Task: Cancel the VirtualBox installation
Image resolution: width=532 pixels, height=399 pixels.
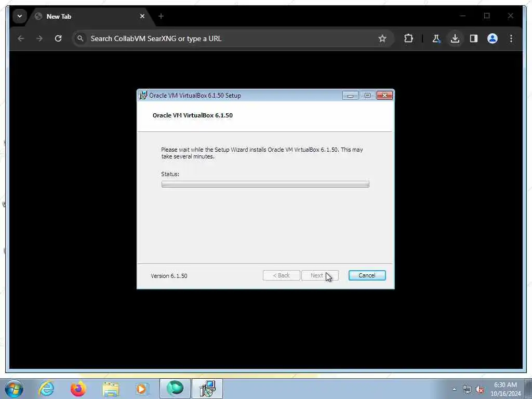Action: (367, 275)
